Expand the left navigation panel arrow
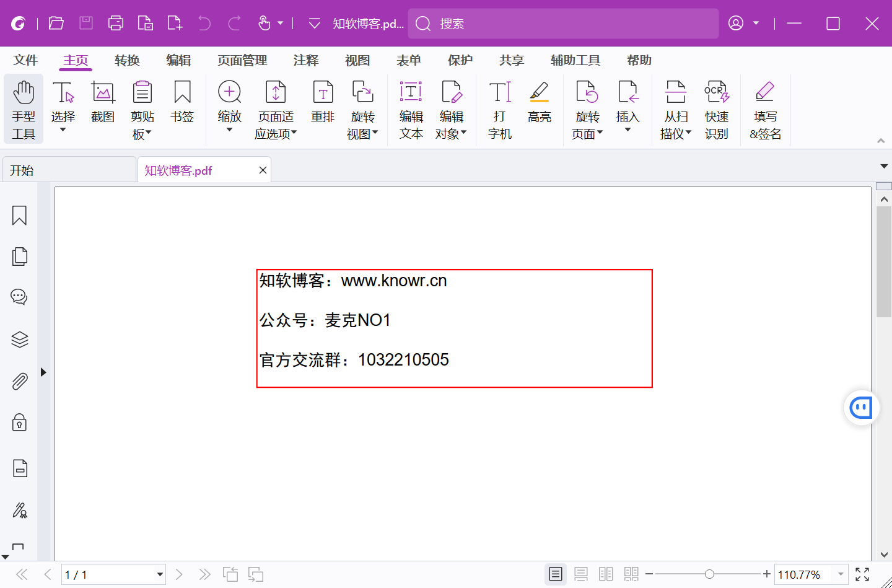The image size is (892, 588). [43, 372]
